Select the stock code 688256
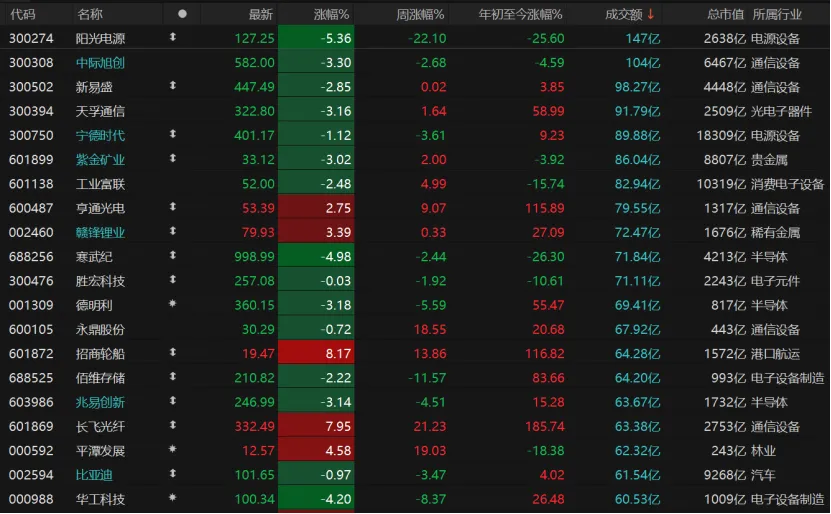The height and width of the screenshot is (514, 831). (30, 256)
